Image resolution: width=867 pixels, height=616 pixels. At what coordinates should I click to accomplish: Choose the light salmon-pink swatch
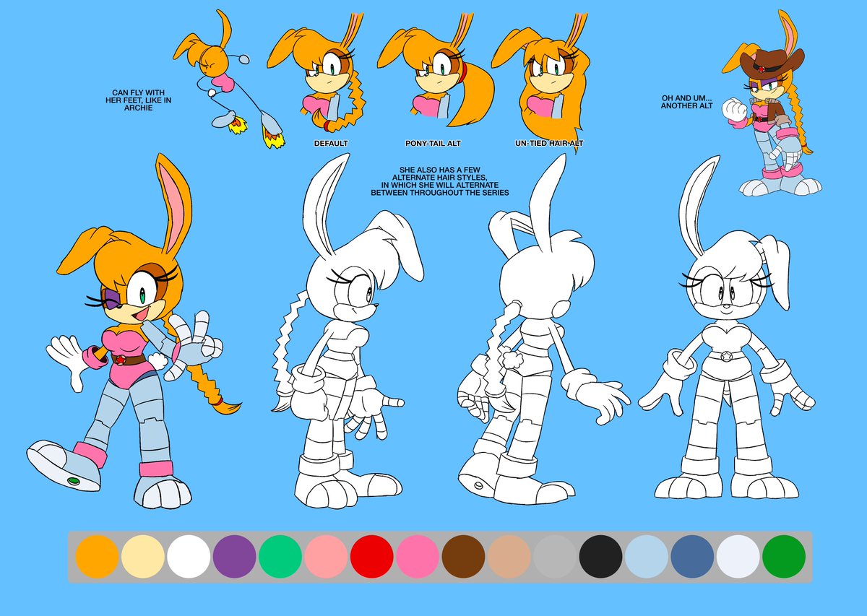(x=326, y=557)
